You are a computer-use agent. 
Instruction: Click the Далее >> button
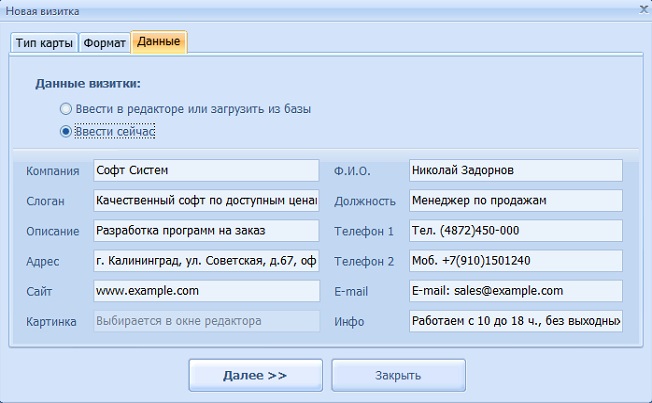point(255,376)
